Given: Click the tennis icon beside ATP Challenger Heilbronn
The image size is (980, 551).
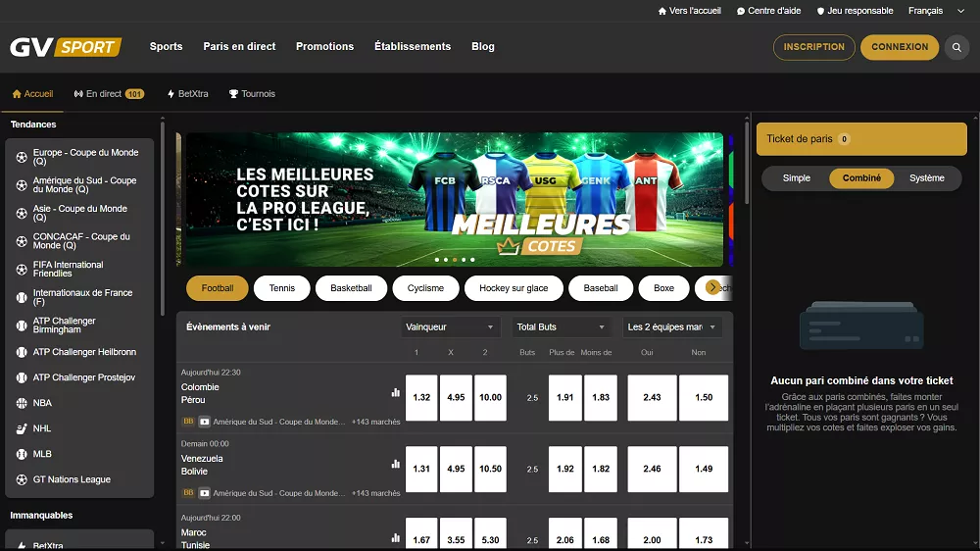Looking at the screenshot, I should click(x=22, y=352).
